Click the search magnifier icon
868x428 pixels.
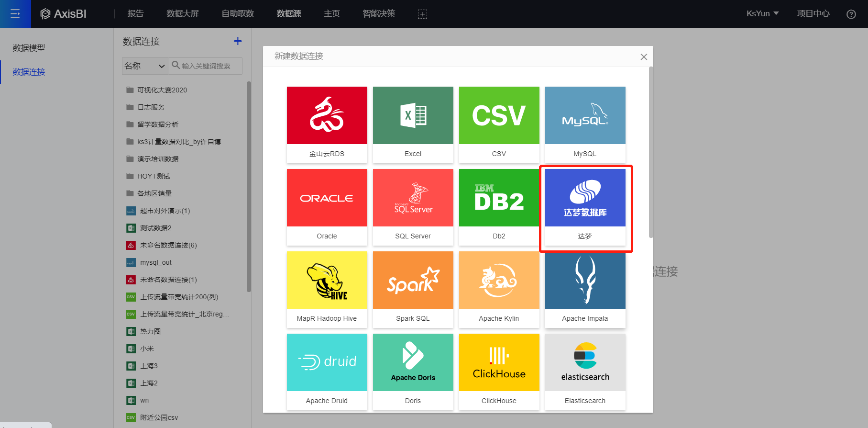tap(176, 65)
